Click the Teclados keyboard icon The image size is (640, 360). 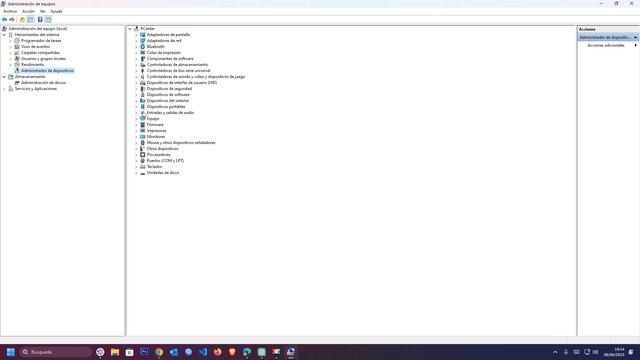point(142,167)
